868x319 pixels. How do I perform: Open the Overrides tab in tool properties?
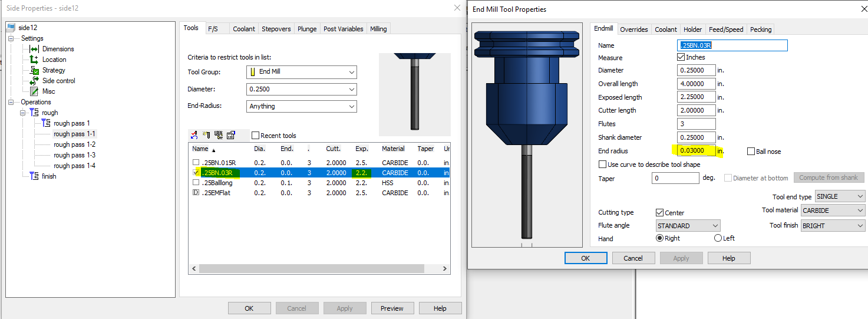pos(634,29)
